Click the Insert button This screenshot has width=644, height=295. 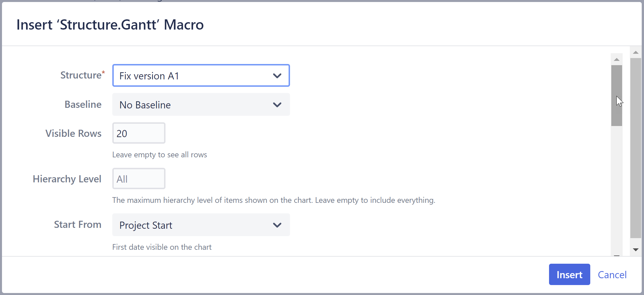tap(569, 275)
